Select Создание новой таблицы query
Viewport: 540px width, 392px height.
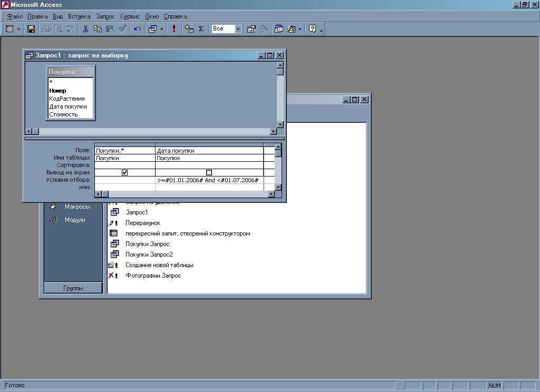[159, 265]
